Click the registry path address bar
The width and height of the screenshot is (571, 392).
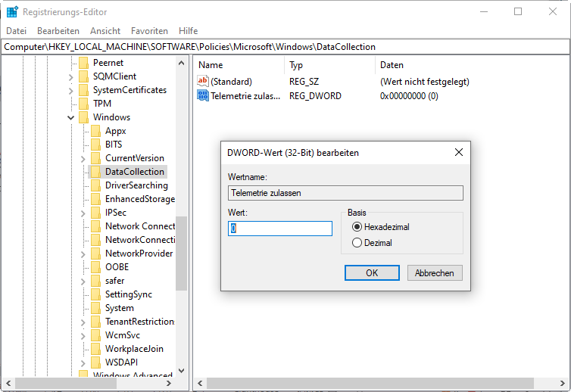[x=285, y=47]
